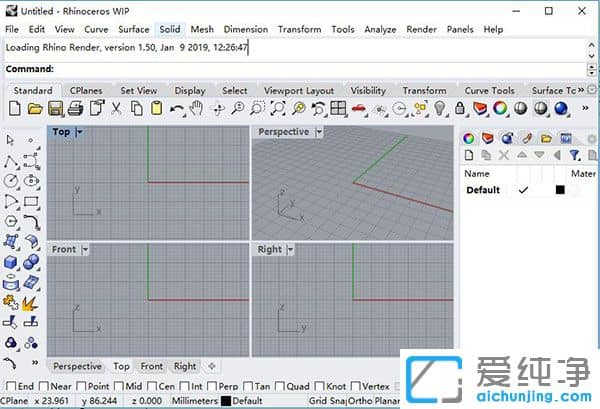Viewport: 600px width, 409px height.
Task: Click the light bulb Hide icon
Action: (440, 109)
